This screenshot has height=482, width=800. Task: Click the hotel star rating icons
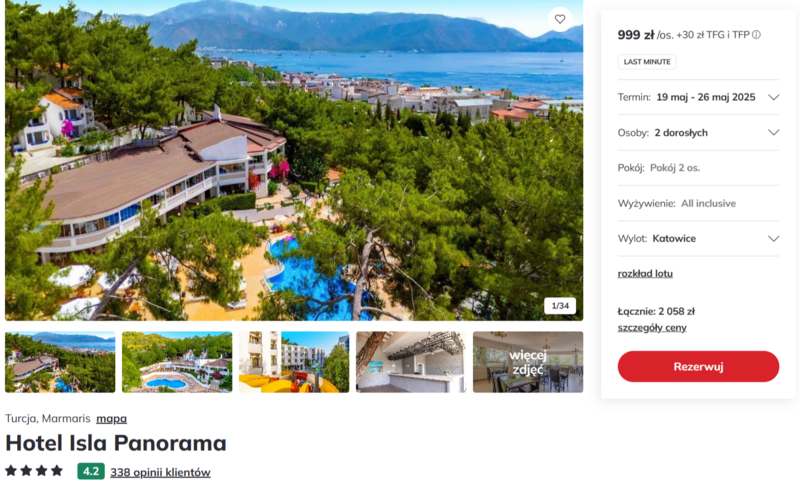(x=34, y=471)
